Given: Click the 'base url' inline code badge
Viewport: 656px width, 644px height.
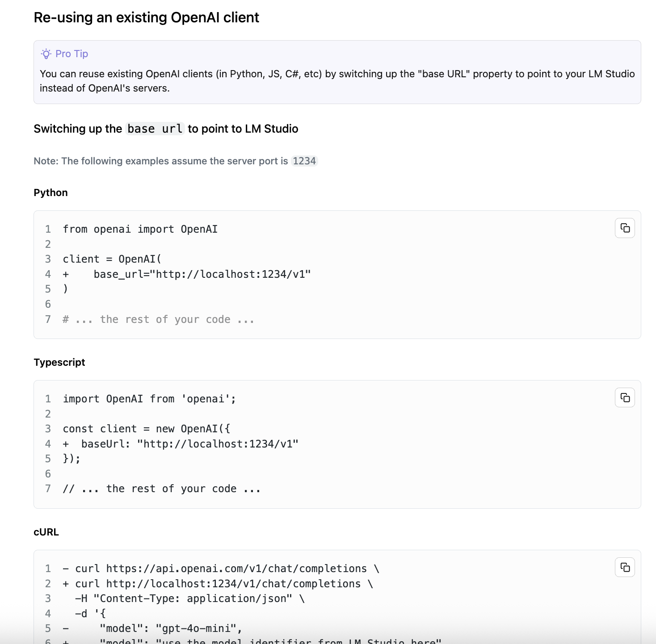Looking at the screenshot, I should click(154, 129).
